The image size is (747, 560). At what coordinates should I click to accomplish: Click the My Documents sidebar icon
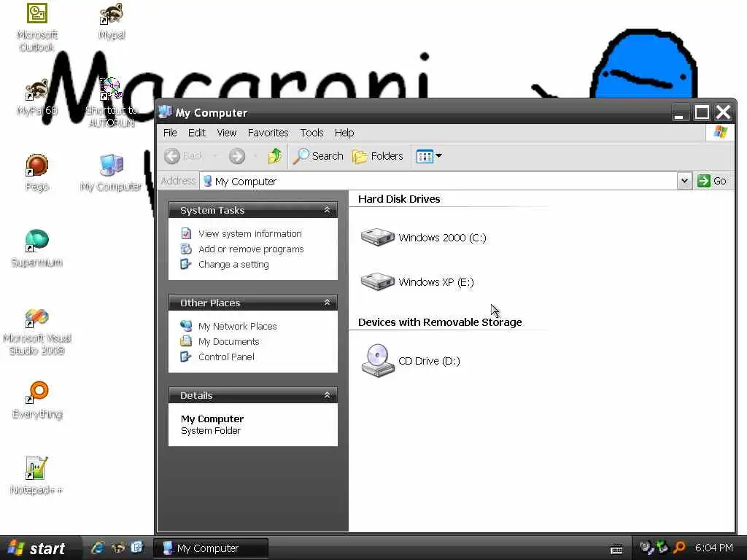186,341
